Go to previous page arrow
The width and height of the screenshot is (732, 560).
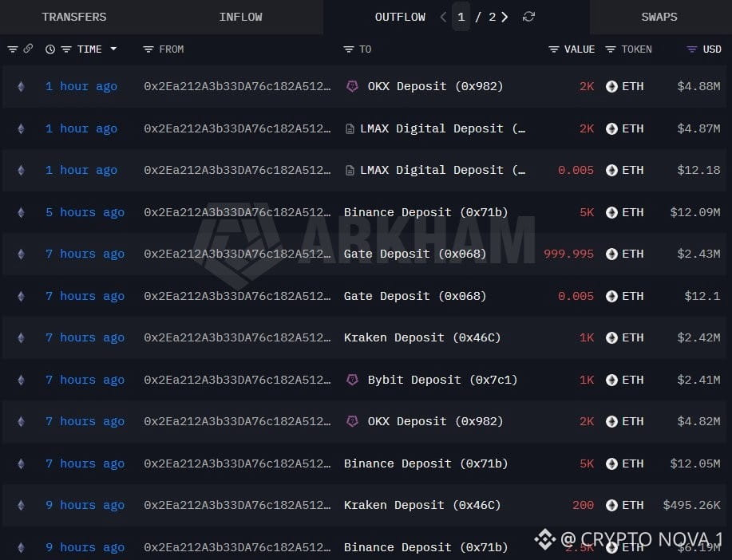click(443, 18)
